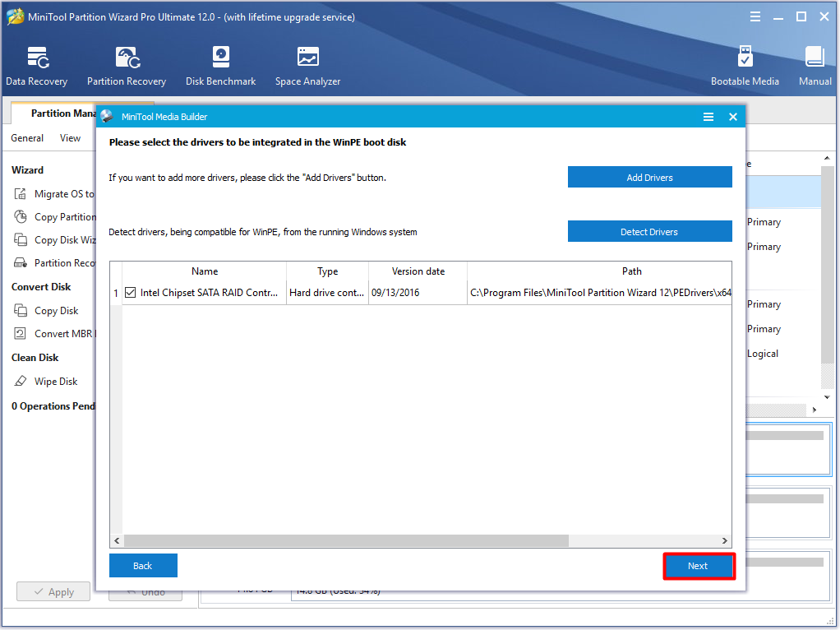Go Back to the previous step

[x=143, y=566]
